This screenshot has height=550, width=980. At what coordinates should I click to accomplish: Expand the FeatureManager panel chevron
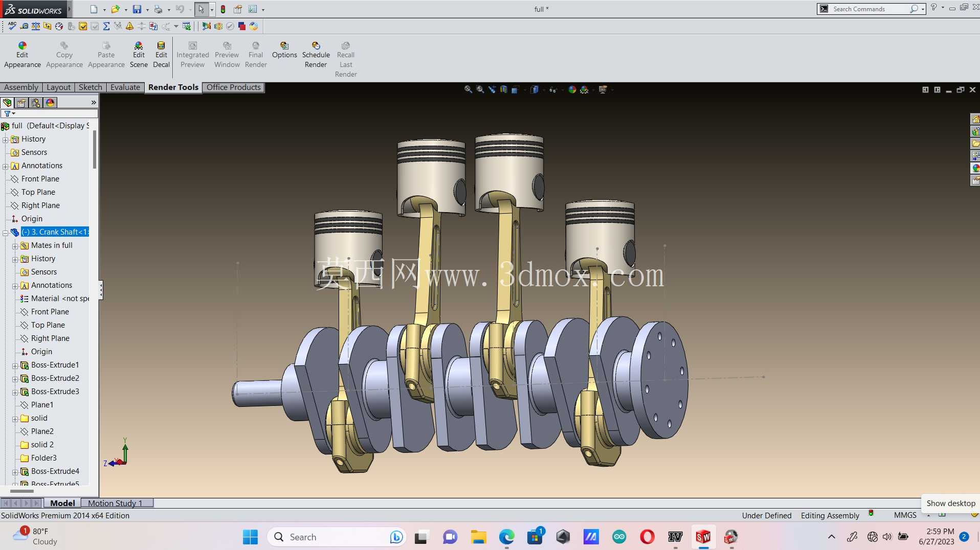94,103
